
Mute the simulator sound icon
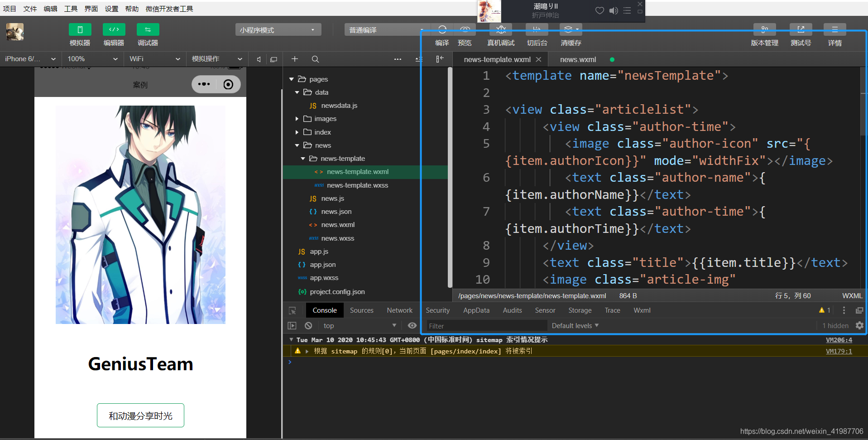pos(259,59)
